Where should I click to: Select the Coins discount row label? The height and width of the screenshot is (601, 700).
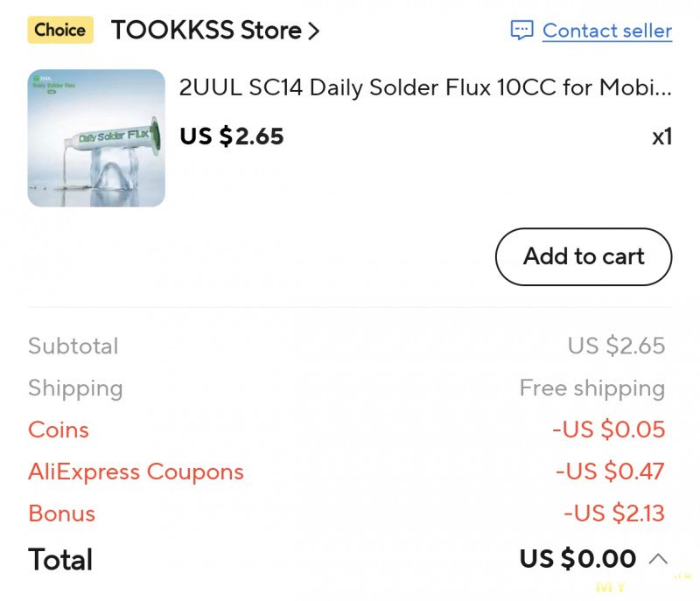59,430
